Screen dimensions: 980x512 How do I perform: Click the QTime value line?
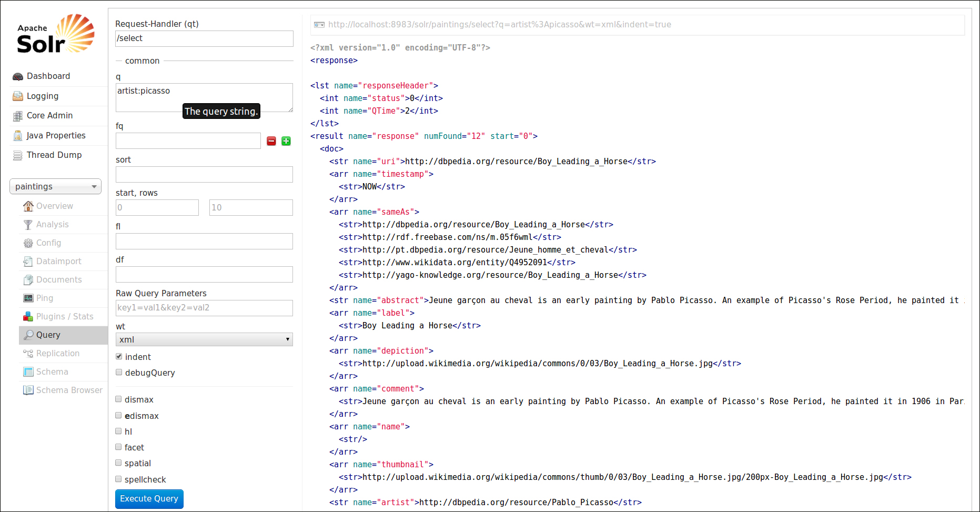379,111
